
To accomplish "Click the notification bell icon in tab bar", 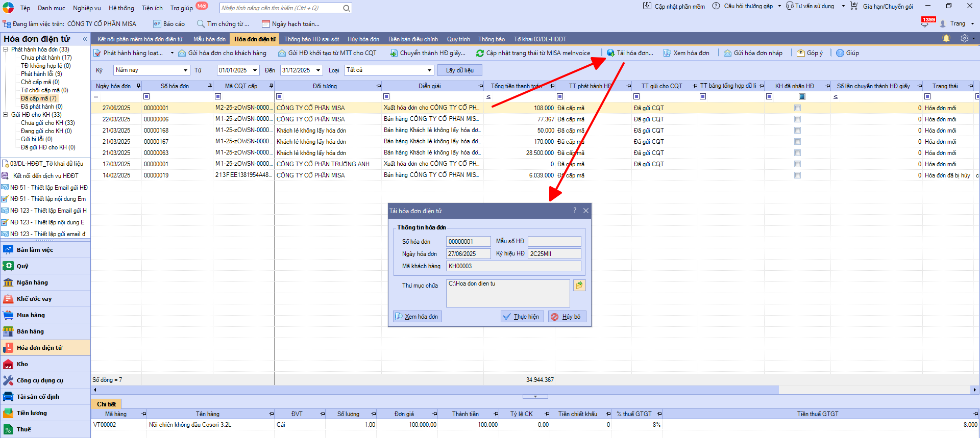I will pyautogui.click(x=946, y=39).
